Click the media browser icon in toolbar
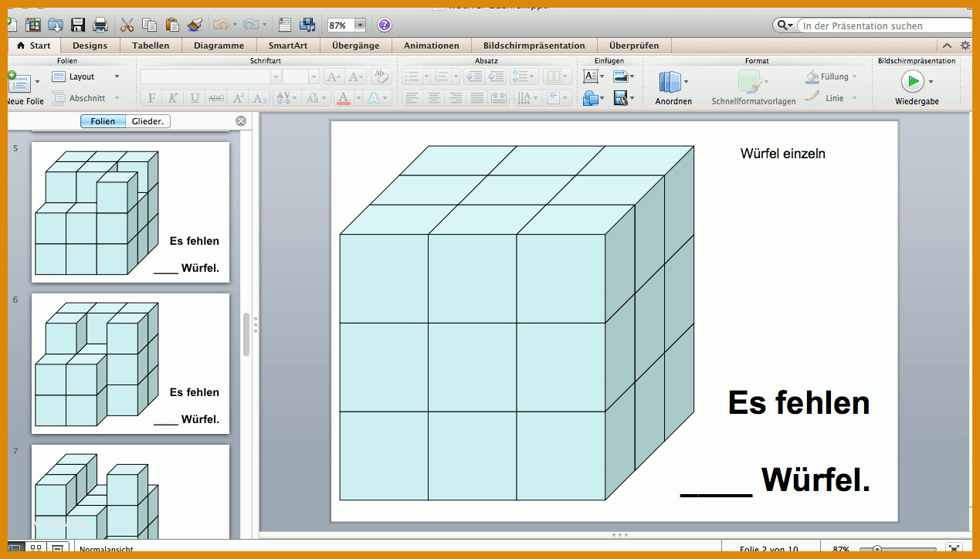Screen dimensions: 980x559 point(307,25)
